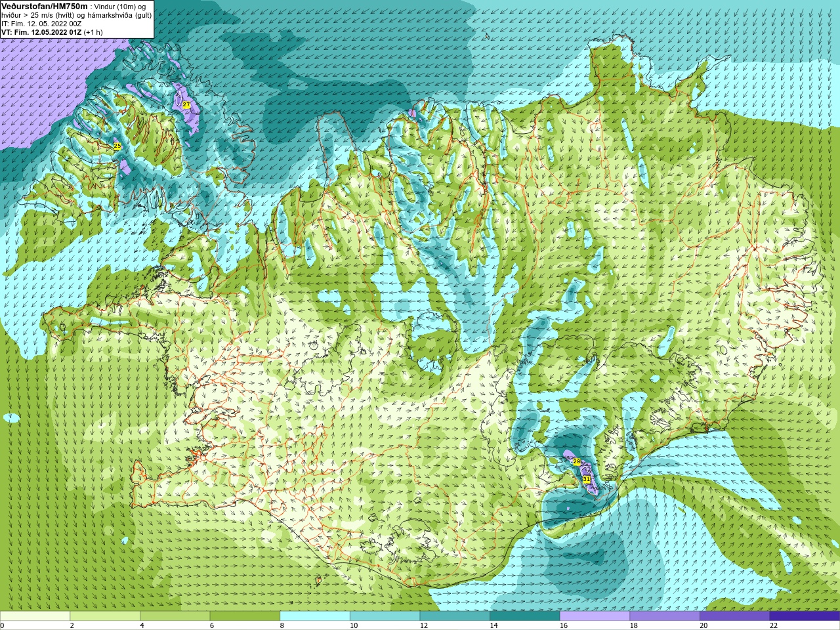This screenshot has width=840, height=630.
Task: Select the 14–16 dark teal legend swatch
Action: click(x=525, y=616)
